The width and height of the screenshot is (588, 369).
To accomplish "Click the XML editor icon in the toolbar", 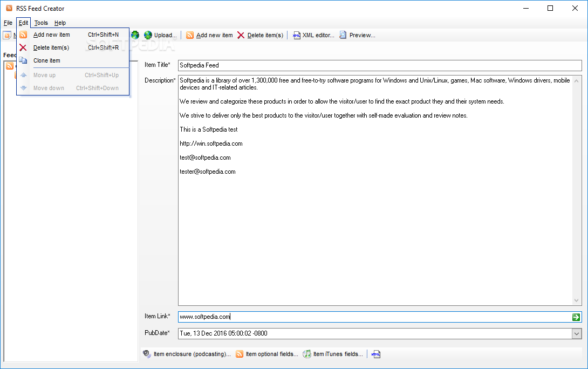I will (x=297, y=35).
